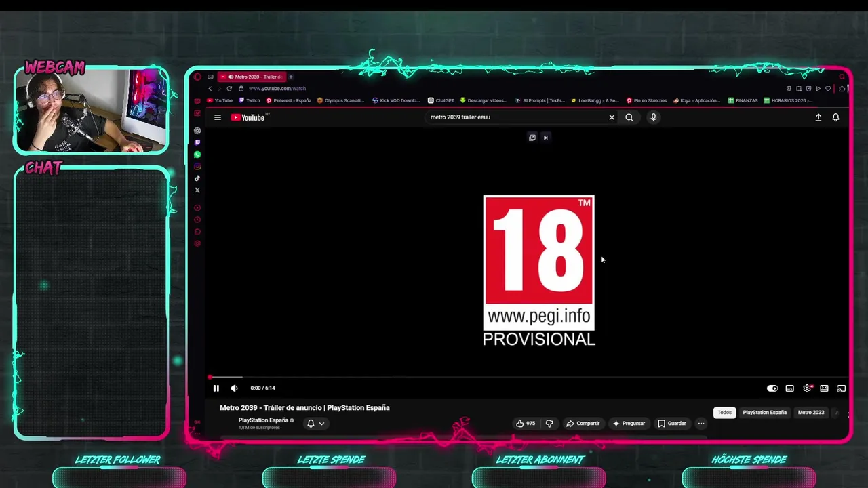Open the FINANZAS bookmark
Viewport: 868px width, 488px height.
(743, 100)
